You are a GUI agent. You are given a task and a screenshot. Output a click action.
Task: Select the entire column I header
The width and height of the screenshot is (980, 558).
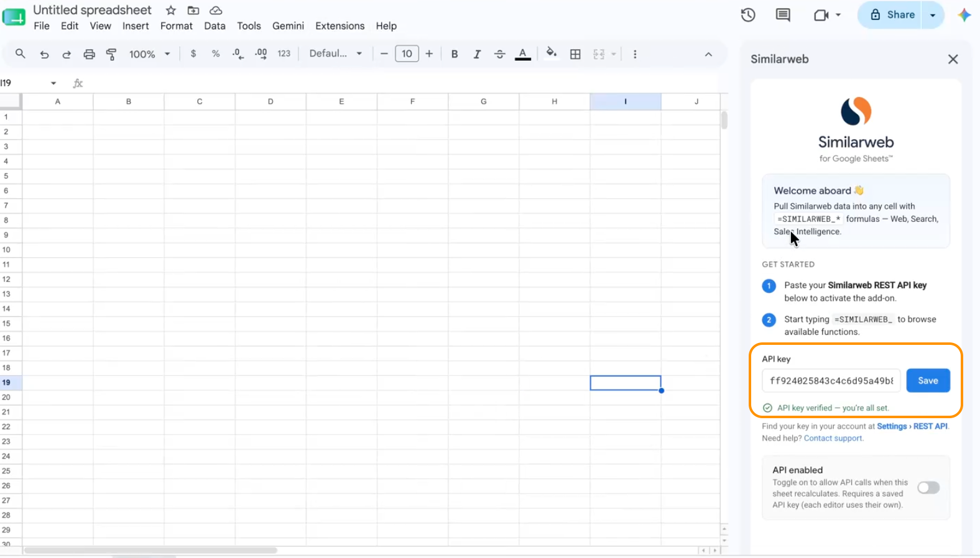coord(626,101)
